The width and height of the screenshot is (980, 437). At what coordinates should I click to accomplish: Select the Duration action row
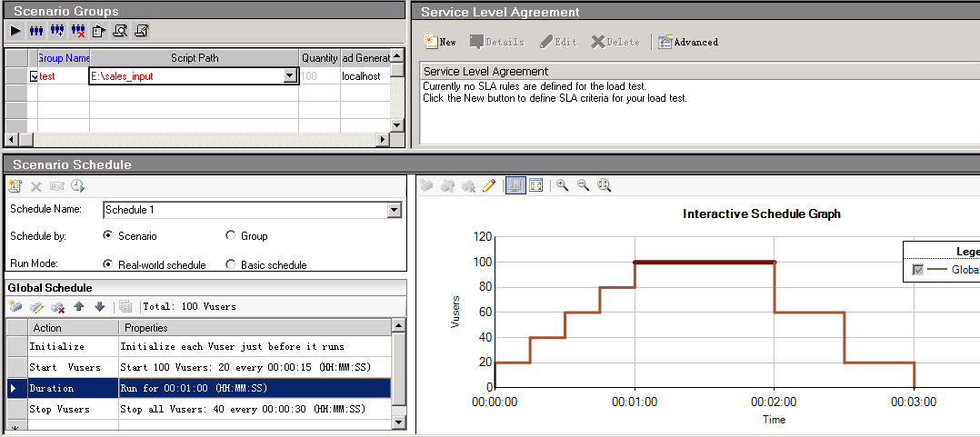(199, 388)
